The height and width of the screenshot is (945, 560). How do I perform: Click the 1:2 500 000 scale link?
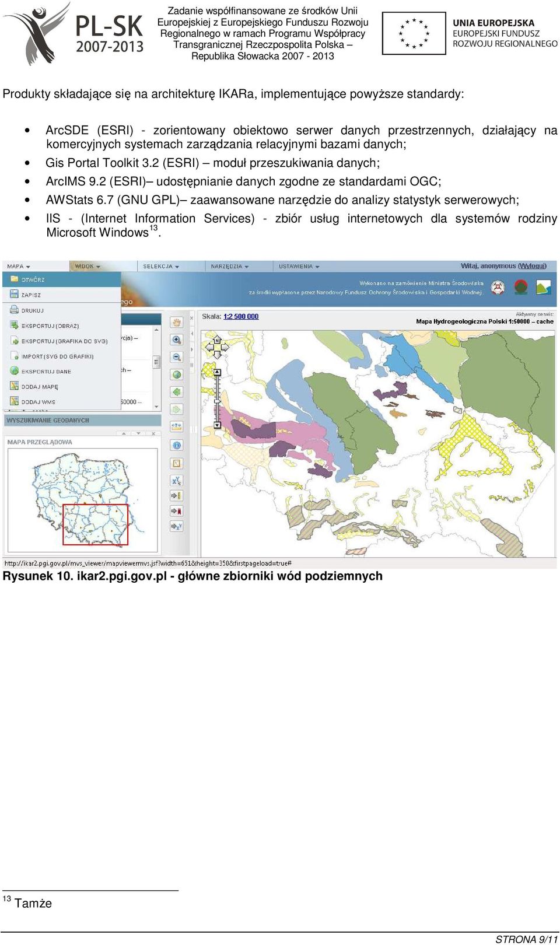[241, 316]
